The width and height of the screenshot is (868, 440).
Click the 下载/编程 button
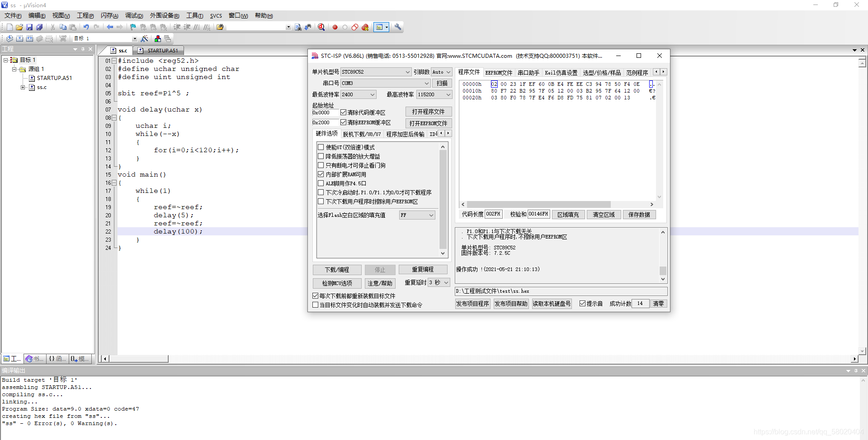click(337, 270)
